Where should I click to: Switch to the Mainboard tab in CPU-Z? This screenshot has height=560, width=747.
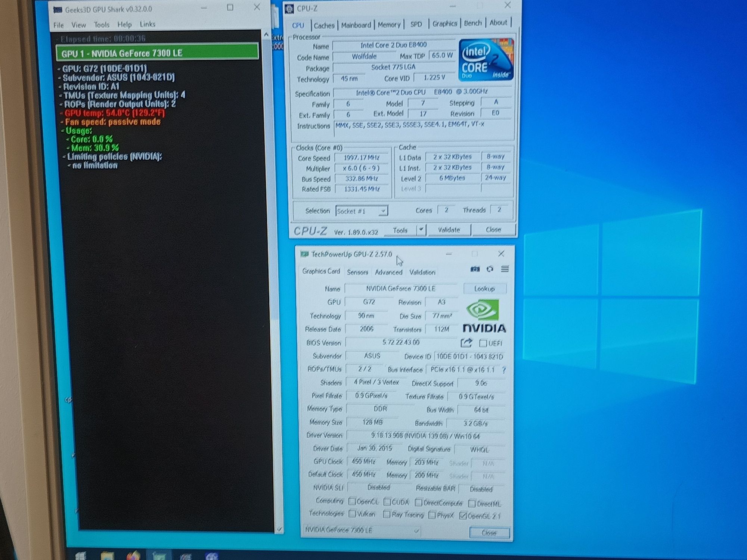[356, 25]
